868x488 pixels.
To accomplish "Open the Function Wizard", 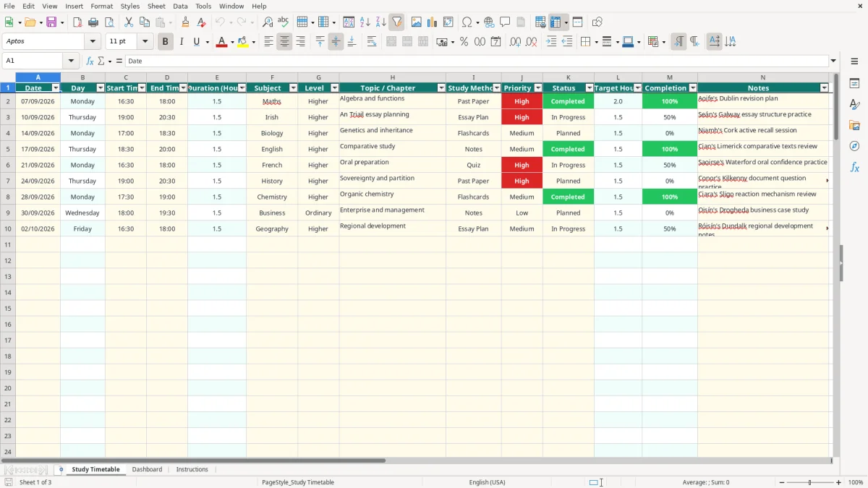I will pos(90,61).
